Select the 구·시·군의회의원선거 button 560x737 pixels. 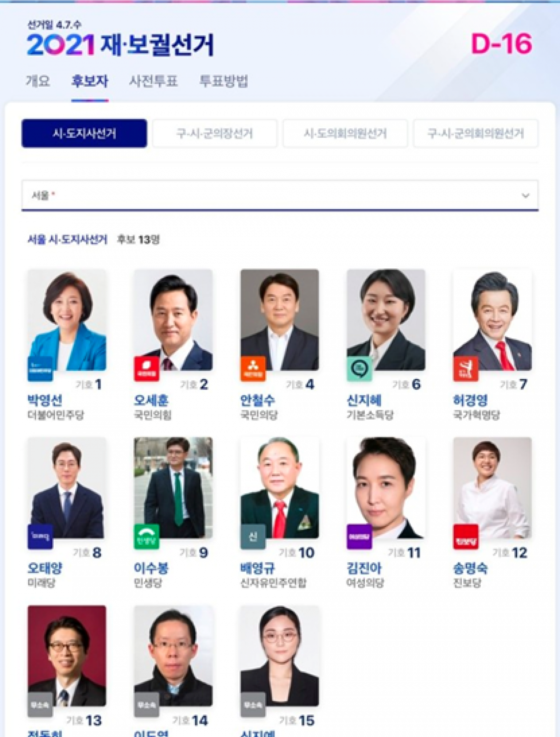point(476,134)
